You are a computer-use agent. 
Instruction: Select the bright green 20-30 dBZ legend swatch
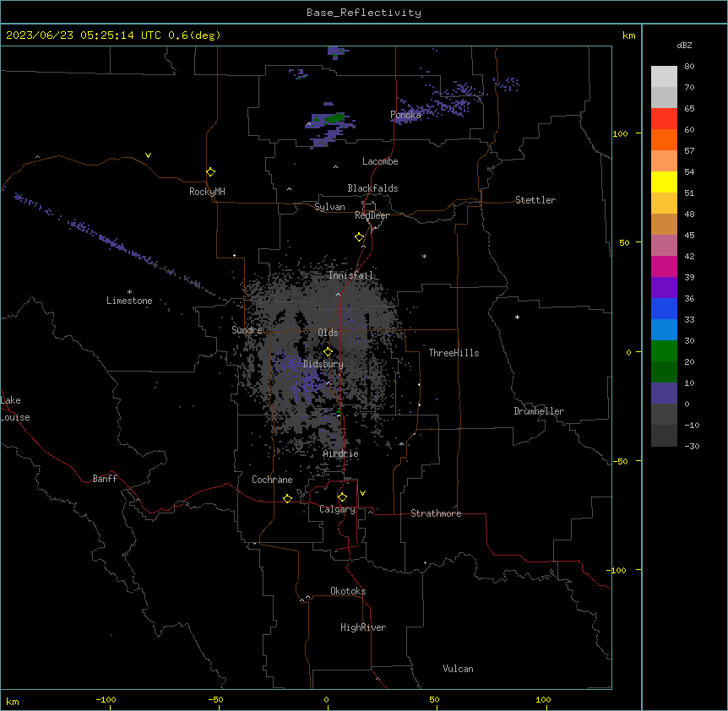(664, 351)
